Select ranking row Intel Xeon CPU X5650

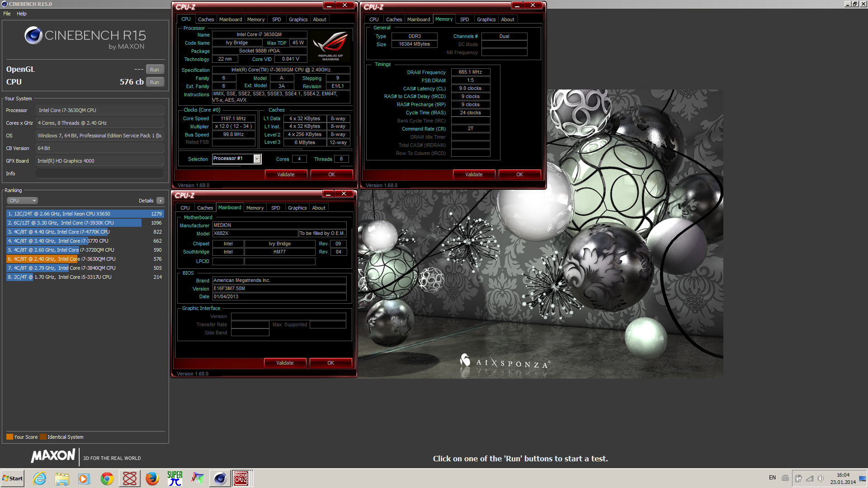pyautogui.click(x=85, y=214)
